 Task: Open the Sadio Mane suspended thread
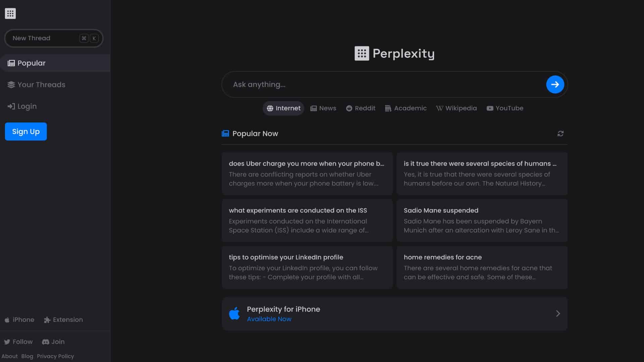[482, 221]
